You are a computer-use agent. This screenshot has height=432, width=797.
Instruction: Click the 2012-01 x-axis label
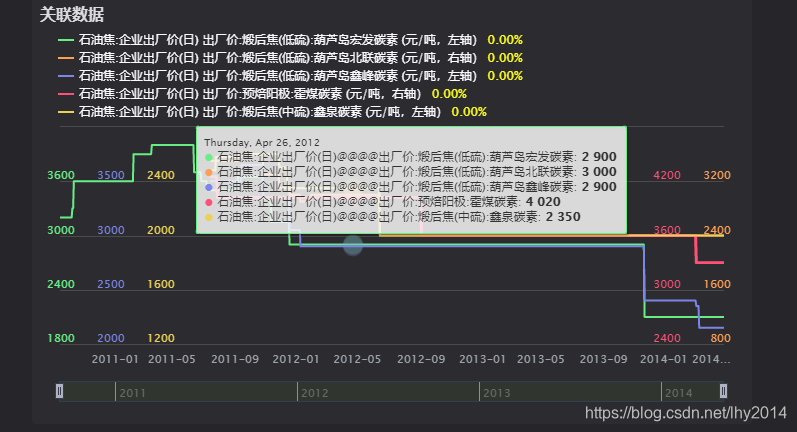point(296,359)
